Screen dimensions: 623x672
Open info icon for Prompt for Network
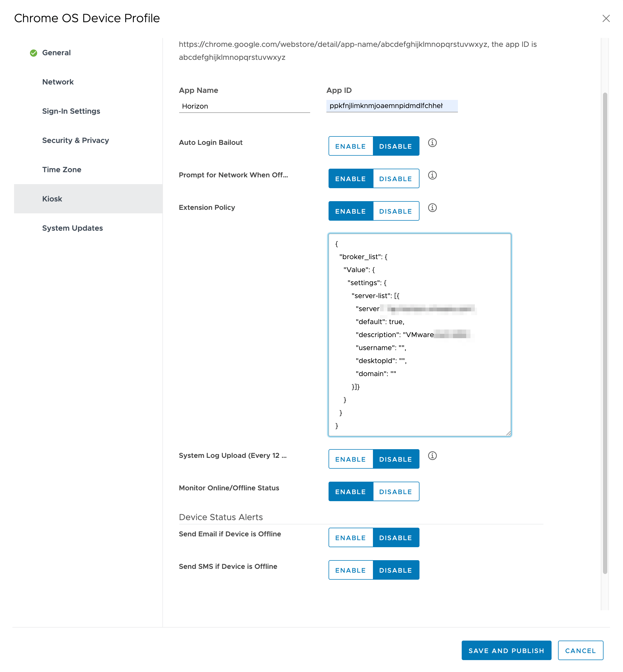(432, 175)
